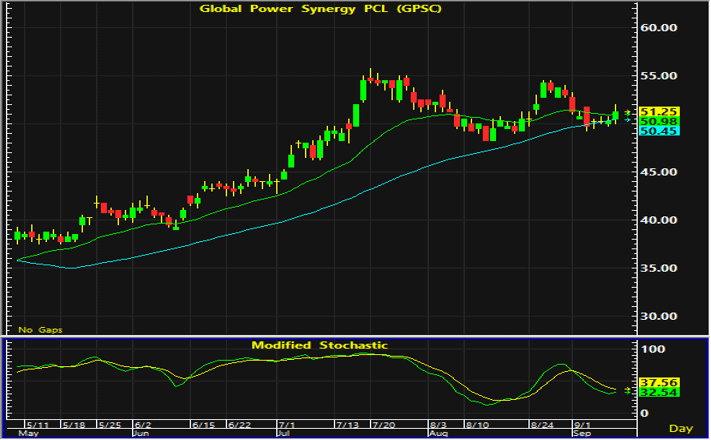Image resolution: width=711 pixels, height=440 pixels.
Task: Click the tall green candle peaking near 55 in mid-July
Action: (x=363, y=90)
